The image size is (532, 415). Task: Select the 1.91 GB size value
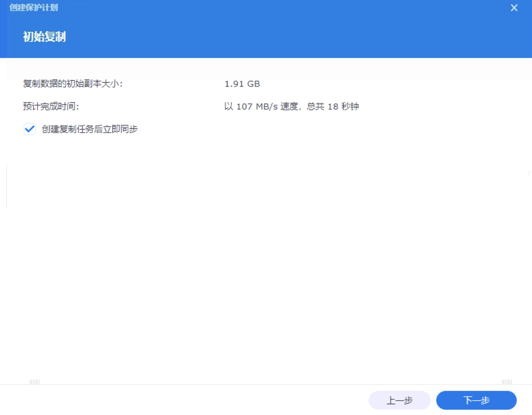242,84
